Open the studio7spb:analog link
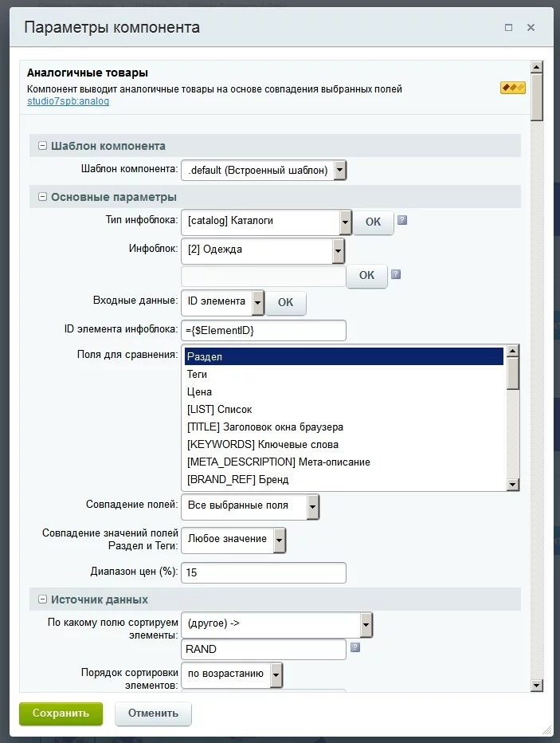This screenshot has height=743, width=560. click(68, 102)
